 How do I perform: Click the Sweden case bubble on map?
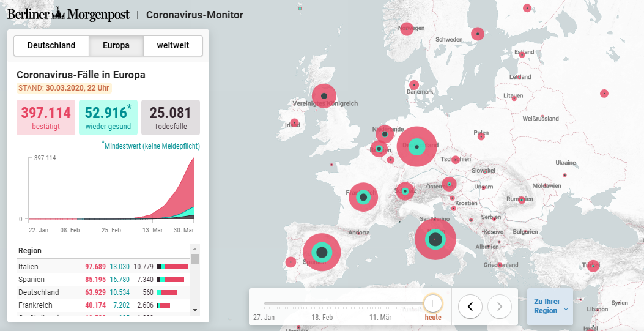[x=477, y=34]
